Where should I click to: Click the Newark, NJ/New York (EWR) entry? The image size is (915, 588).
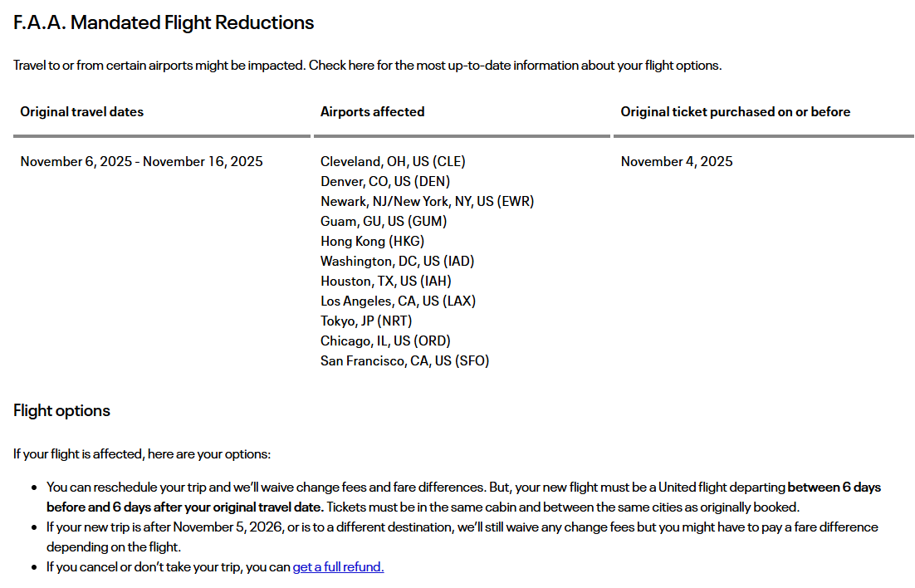pos(427,202)
